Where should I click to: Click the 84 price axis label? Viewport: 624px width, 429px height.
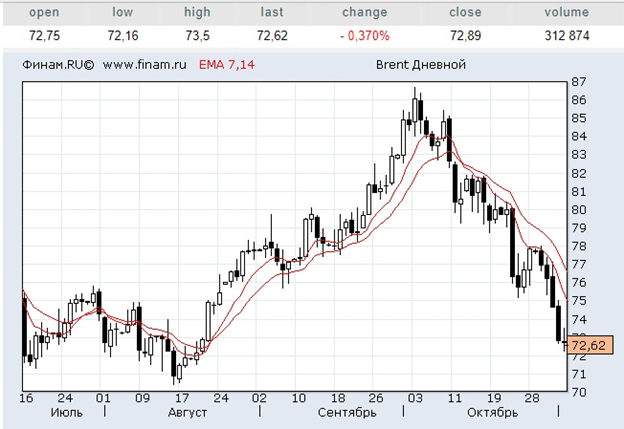point(579,136)
